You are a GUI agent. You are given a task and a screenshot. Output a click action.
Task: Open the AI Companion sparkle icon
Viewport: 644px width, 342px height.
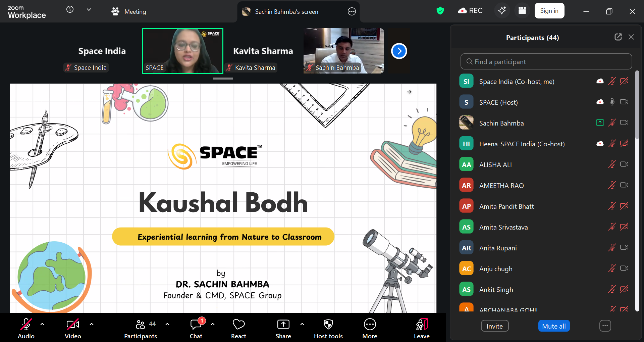pos(502,11)
